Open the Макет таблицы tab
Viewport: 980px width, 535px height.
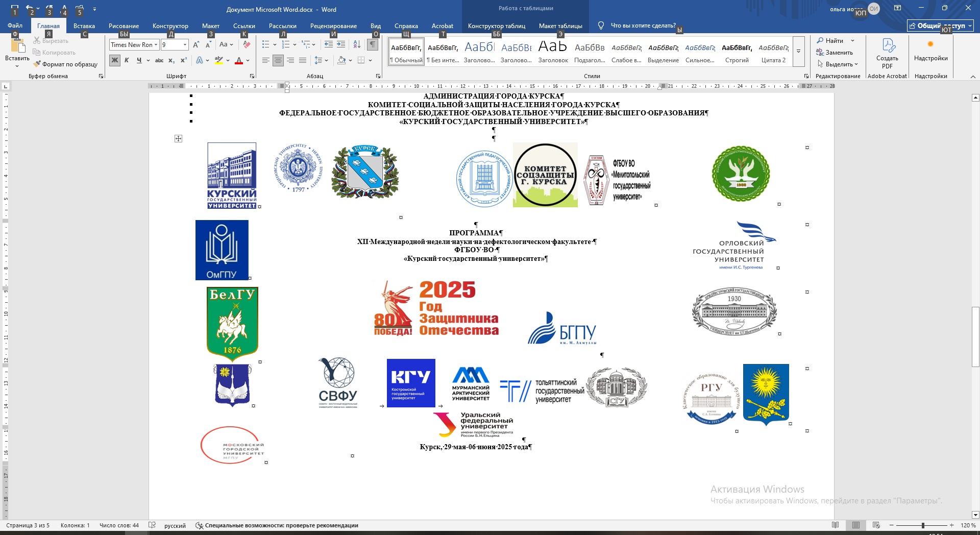point(560,26)
